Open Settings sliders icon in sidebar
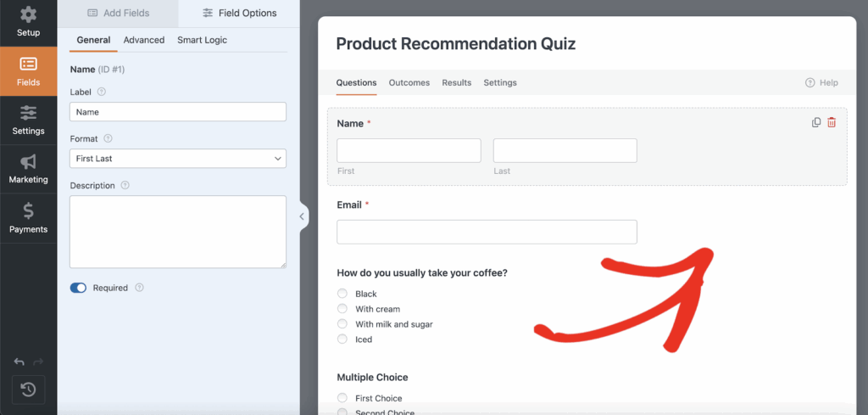 tap(28, 114)
